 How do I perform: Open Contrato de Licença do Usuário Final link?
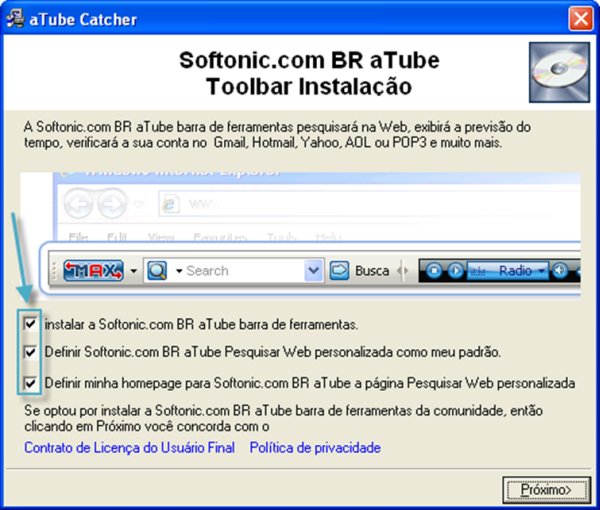coord(129,448)
